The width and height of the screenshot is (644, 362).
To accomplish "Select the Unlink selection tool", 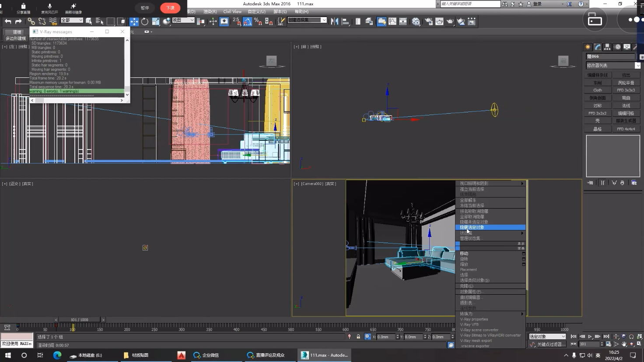I will point(42,21).
